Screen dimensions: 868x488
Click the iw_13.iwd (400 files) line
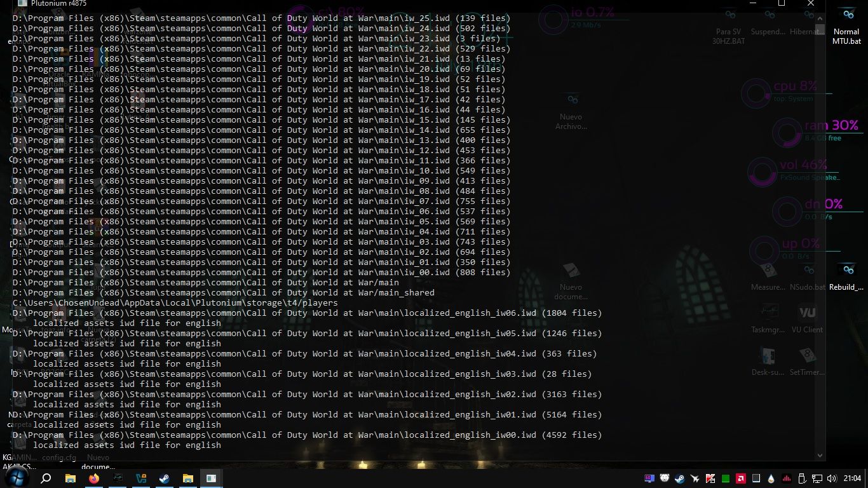click(261, 140)
